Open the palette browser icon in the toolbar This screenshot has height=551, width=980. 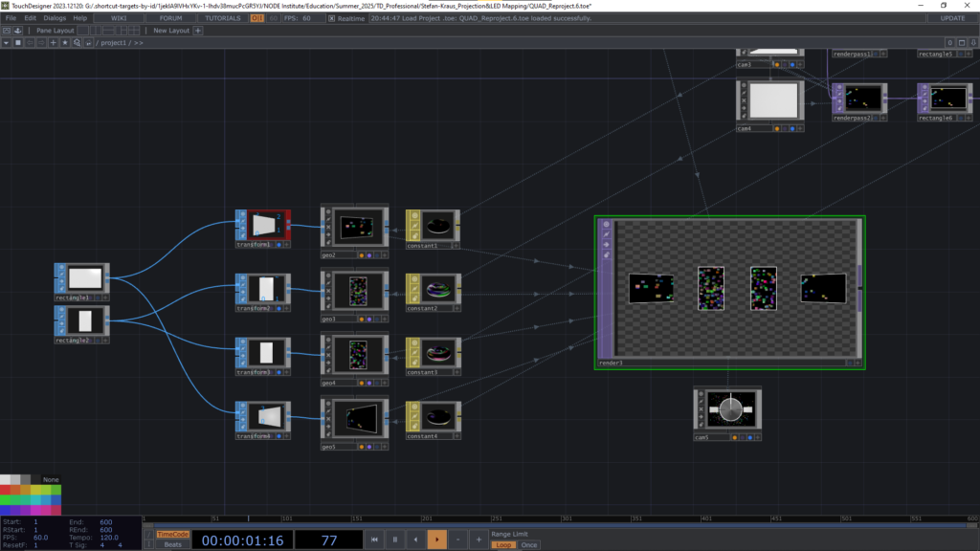coord(7,30)
